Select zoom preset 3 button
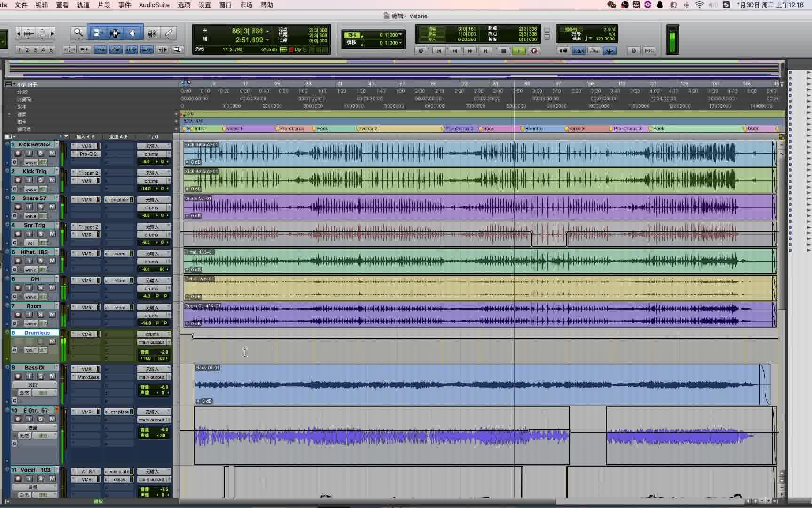The height and width of the screenshot is (508, 812). (x=35, y=49)
